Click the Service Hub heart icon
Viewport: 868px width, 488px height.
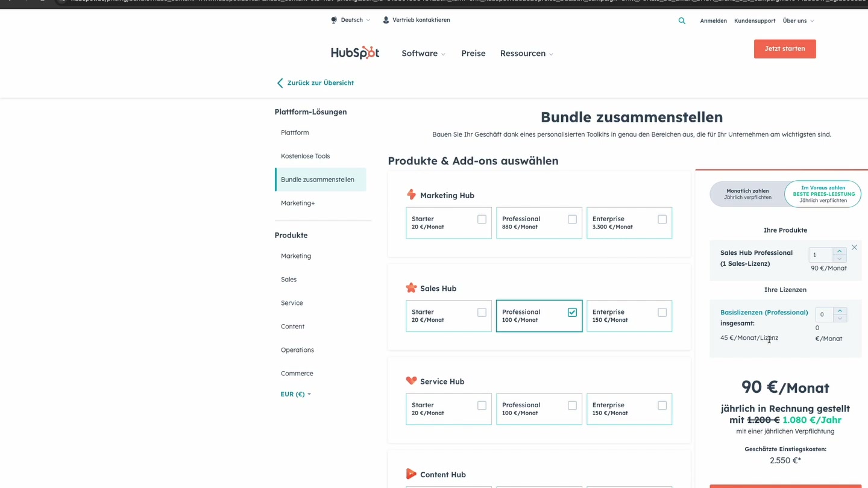click(412, 381)
